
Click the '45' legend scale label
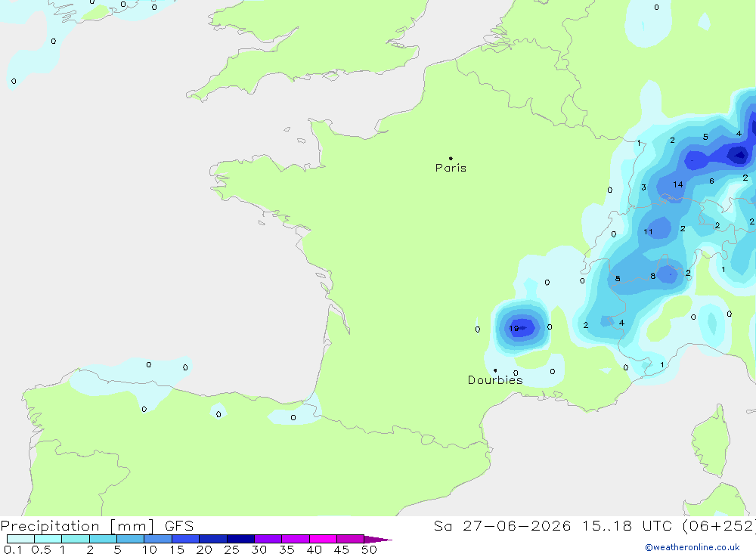342,549
